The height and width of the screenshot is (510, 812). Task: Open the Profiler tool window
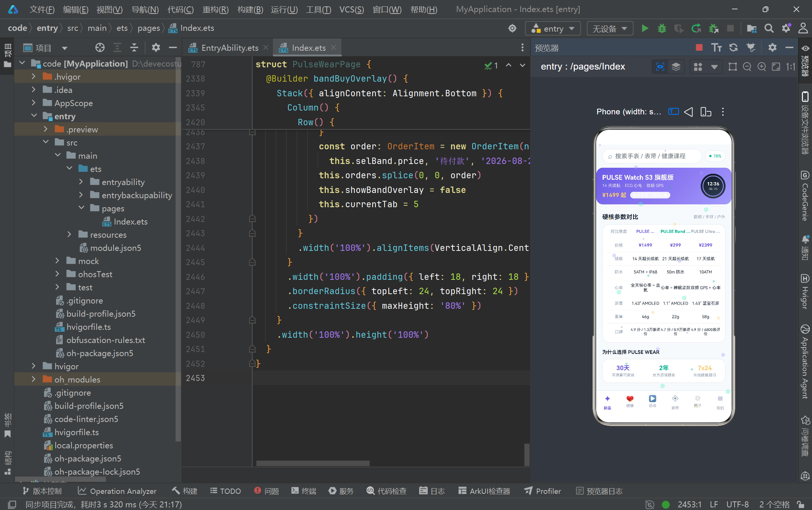click(x=542, y=491)
